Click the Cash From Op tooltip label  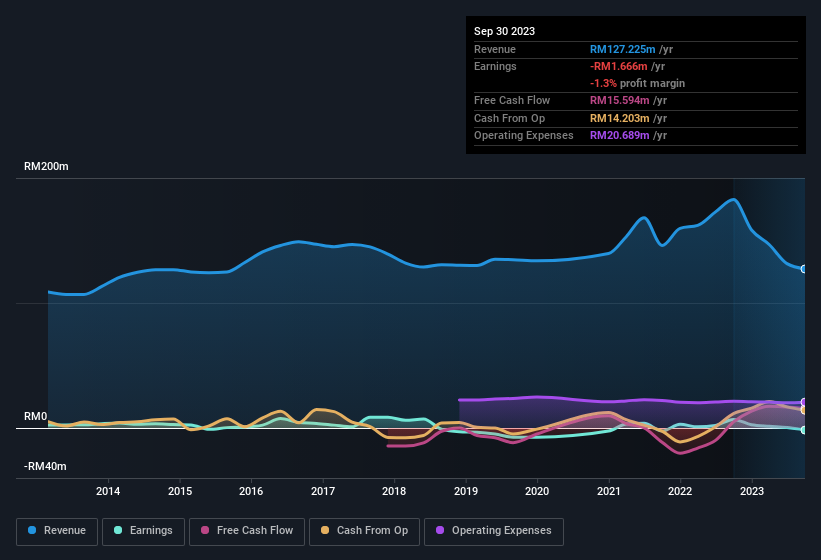pos(509,118)
